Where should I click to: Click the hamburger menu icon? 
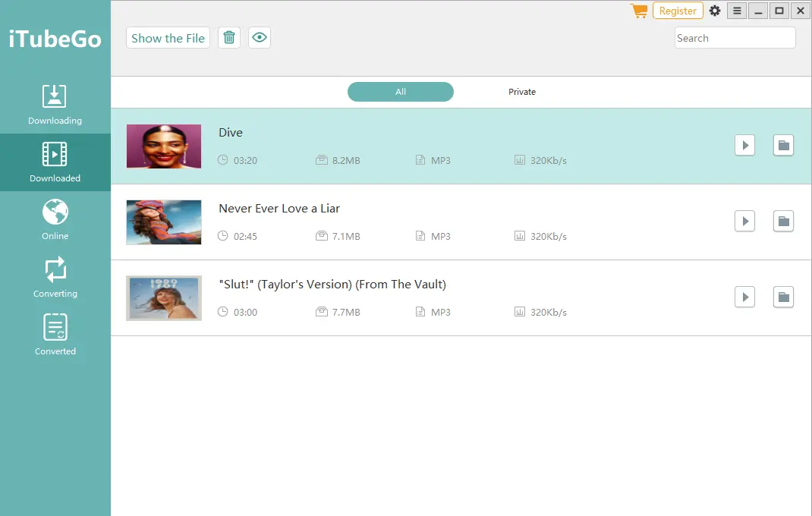(x=737, y=11)
